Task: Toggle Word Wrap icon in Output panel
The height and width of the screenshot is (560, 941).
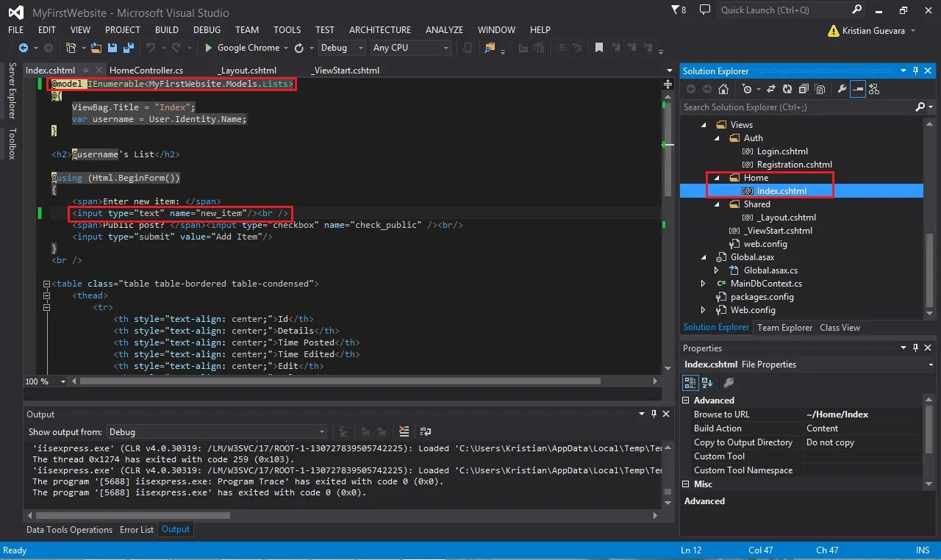Action: pos(424,431)
